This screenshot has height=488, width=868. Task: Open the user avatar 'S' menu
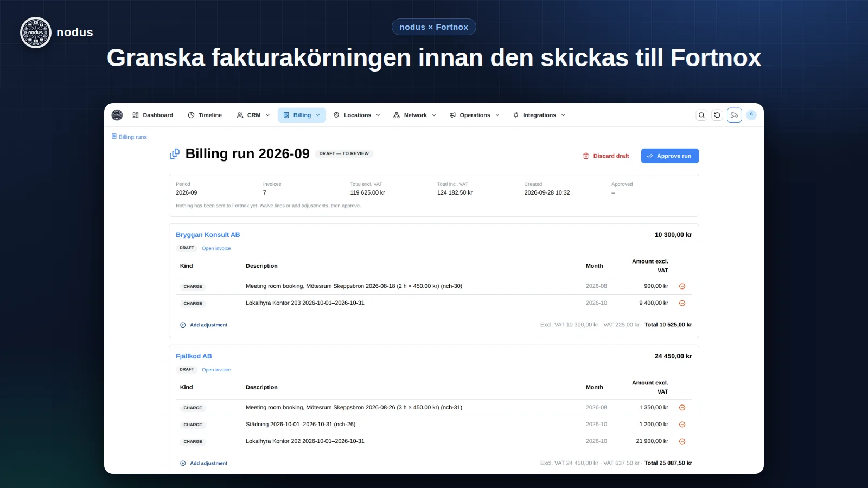pos(751,114)
